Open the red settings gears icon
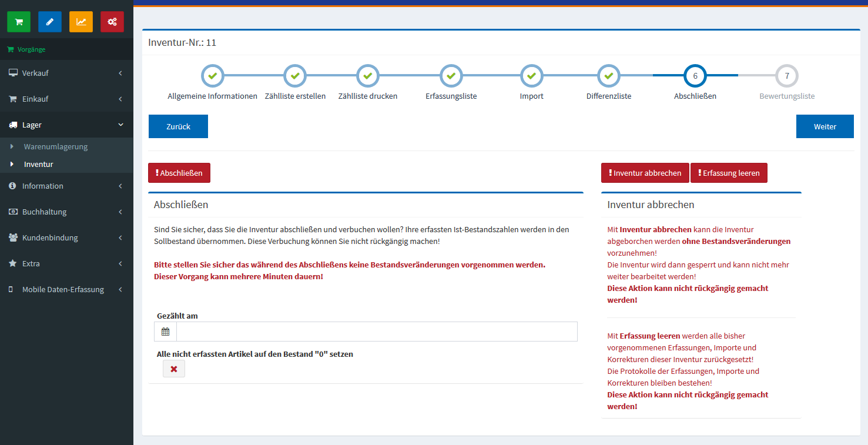This screenshot has width=868, height=445. [112, 22]
